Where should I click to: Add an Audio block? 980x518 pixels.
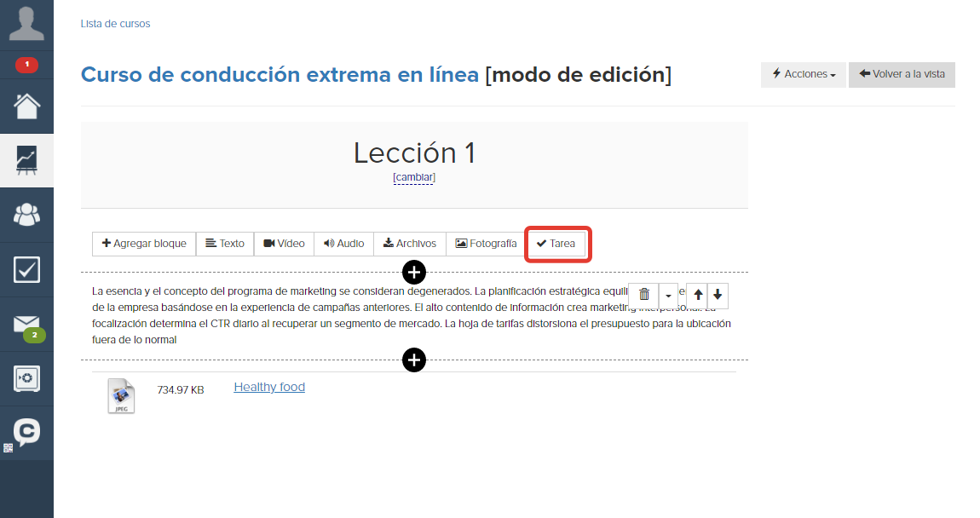click(343, 244)
